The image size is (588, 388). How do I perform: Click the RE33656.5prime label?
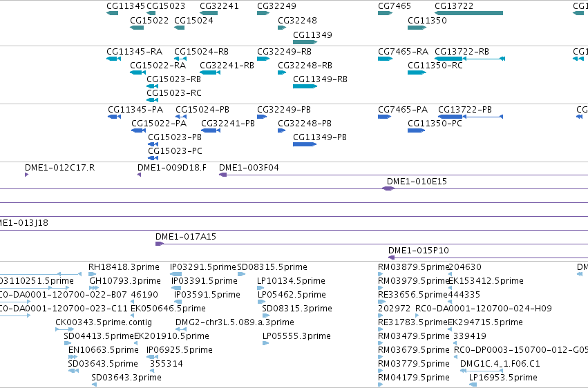[413, 294]
